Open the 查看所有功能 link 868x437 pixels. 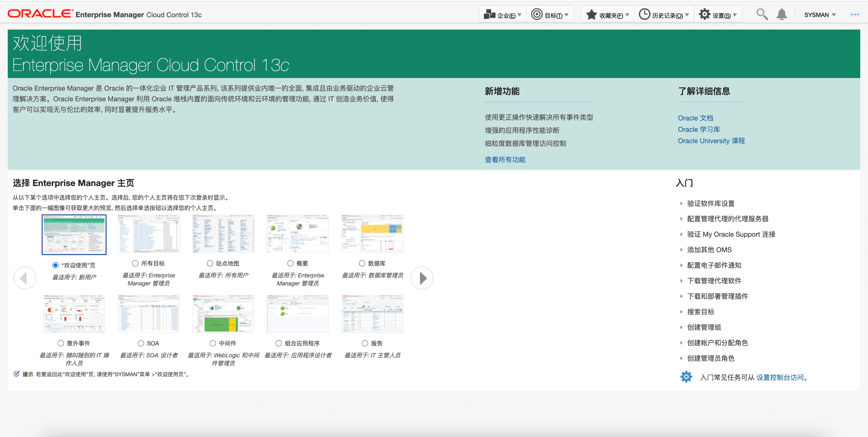coord(505,160)
